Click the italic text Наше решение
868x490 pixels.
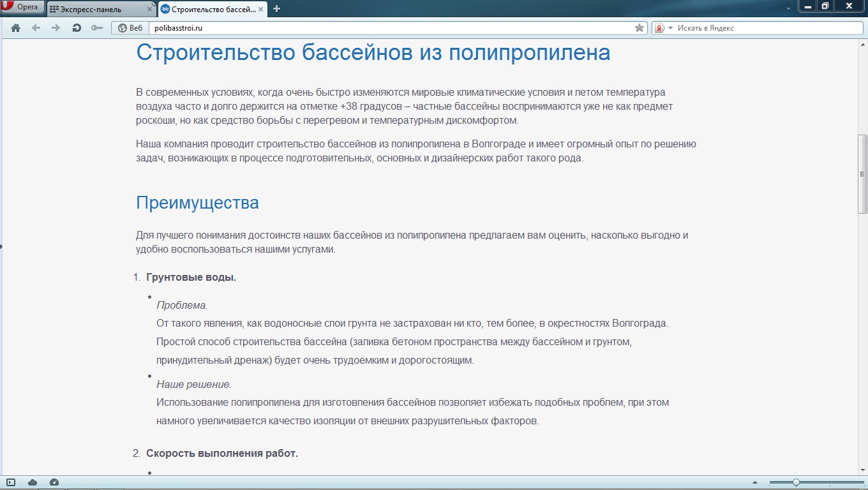[194, 385]
